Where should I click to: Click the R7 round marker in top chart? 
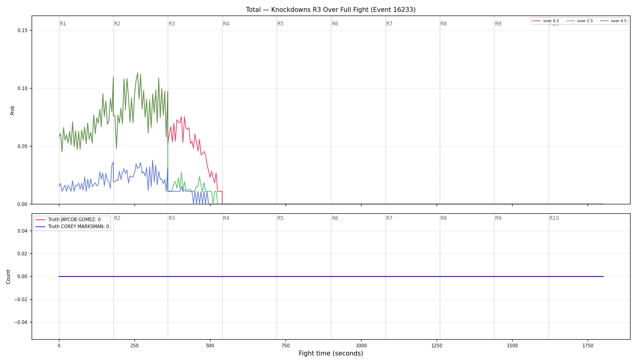click(389, 24)
